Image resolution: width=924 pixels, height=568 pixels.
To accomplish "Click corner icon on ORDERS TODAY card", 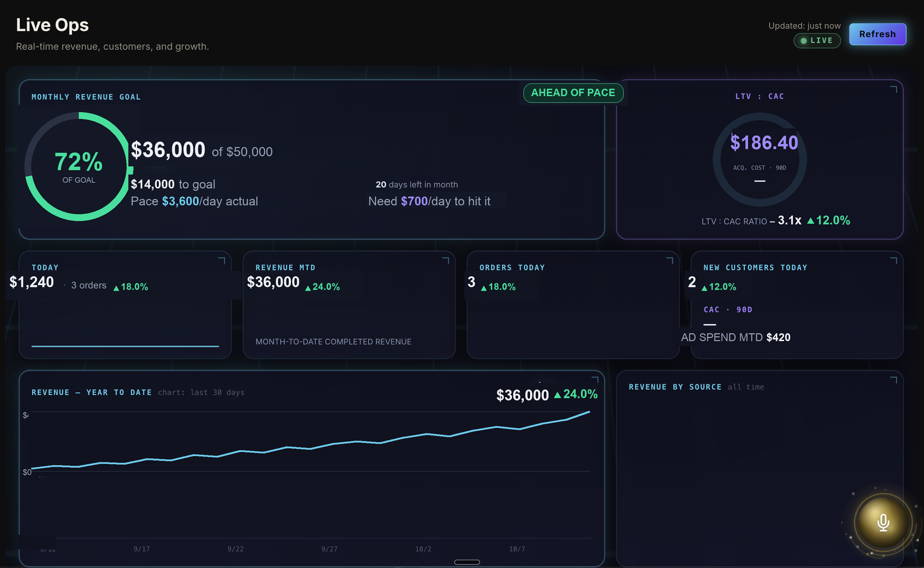I will pos(669,261).
